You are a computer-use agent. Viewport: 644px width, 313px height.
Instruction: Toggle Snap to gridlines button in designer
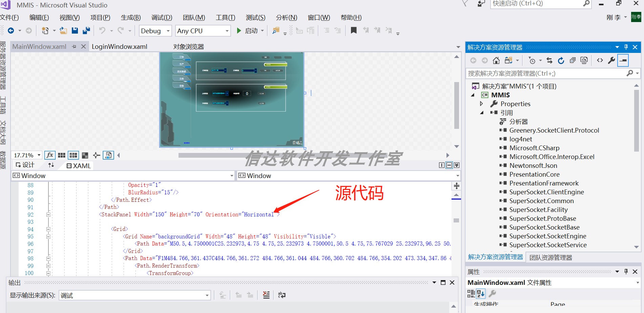73,155
